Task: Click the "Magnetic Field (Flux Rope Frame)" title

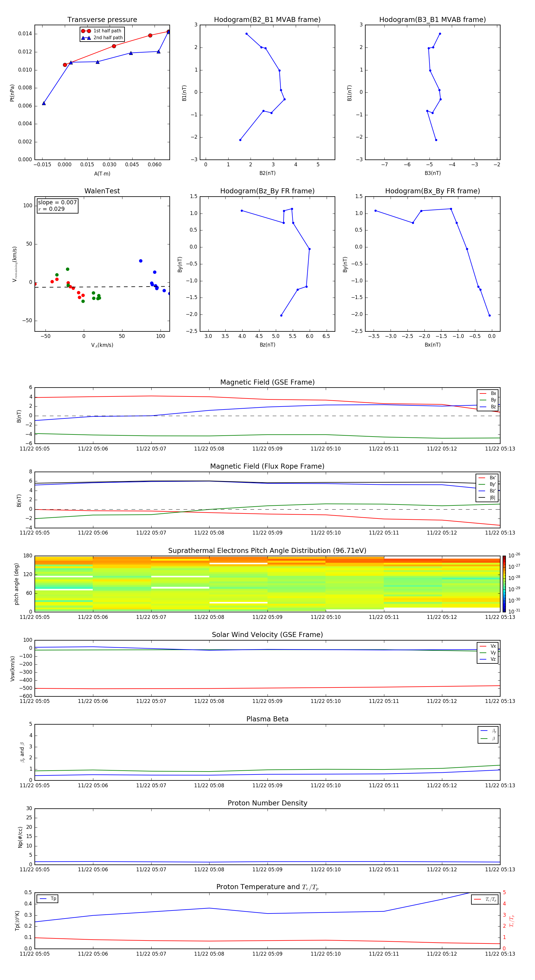Action: (267, 467)
